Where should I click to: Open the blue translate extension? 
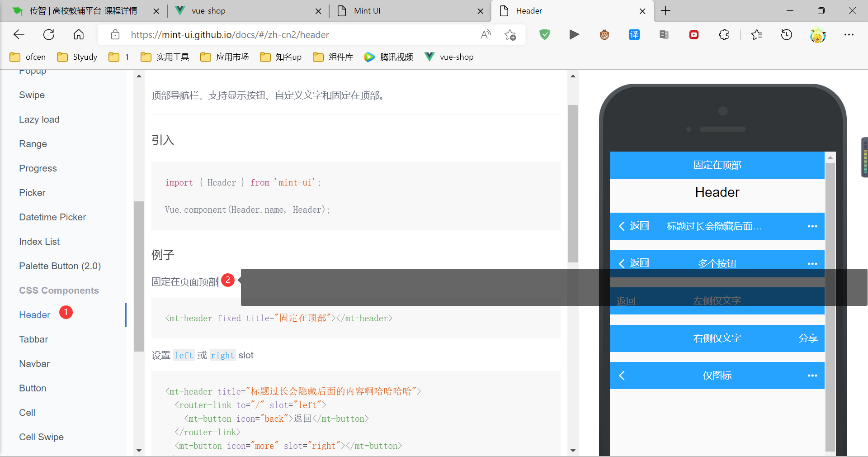point(634,34)
